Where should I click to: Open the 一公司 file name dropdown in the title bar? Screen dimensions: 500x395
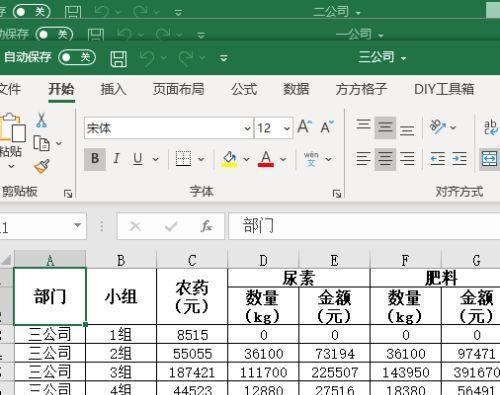tap(381, 35)
